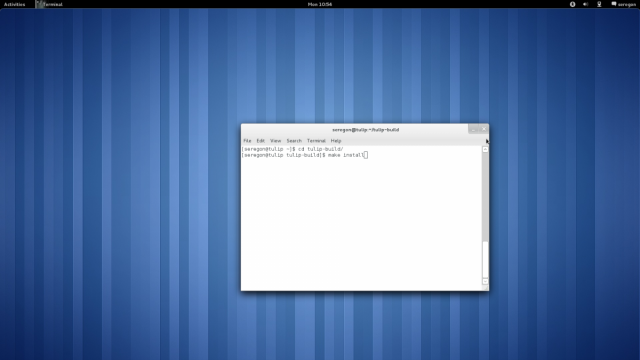Open the Terminal menu in menubar

tap(316, 141)
